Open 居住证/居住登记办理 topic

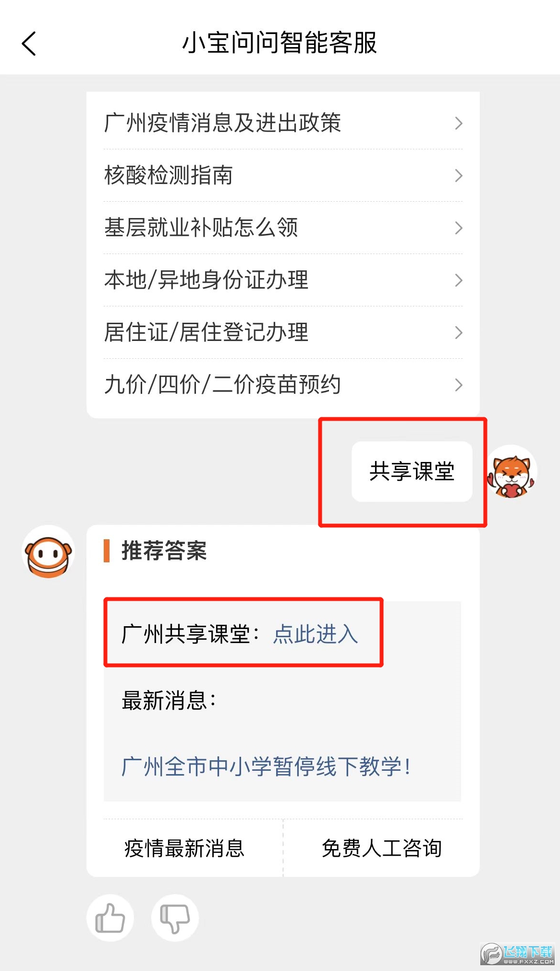[x=283, y=332]
